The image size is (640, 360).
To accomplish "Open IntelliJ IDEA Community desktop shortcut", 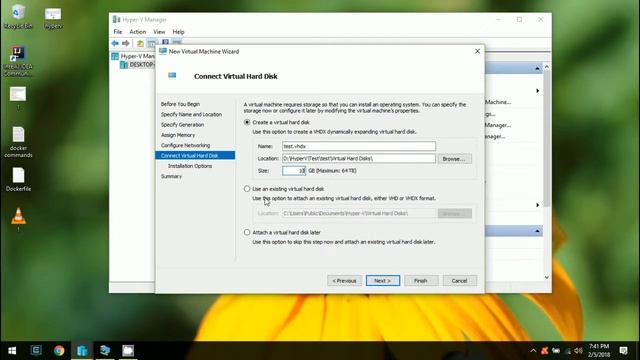I will pyautogui.click(x=18, y=60).
